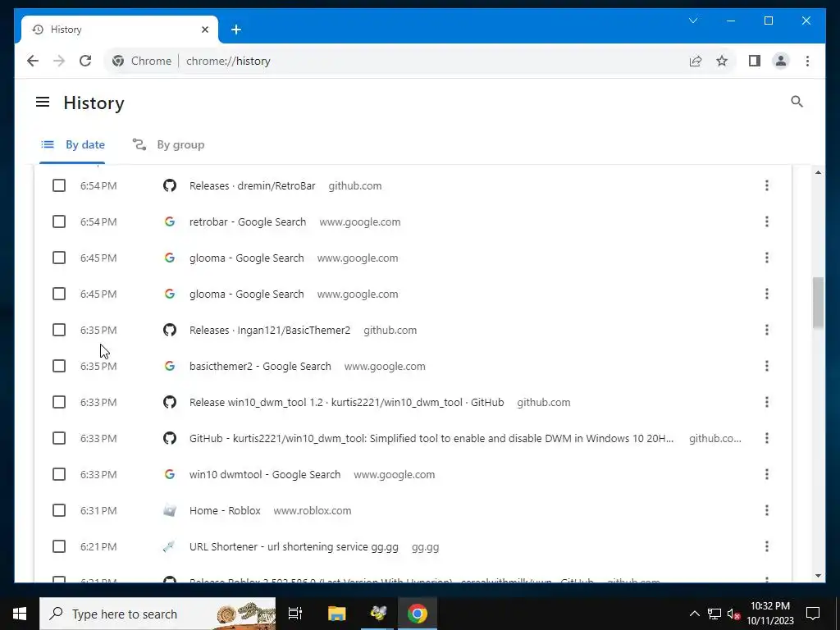This screenshot has width=840, height=630.
Task: Open the Chrome side panel
Action: tap(755, 61)
